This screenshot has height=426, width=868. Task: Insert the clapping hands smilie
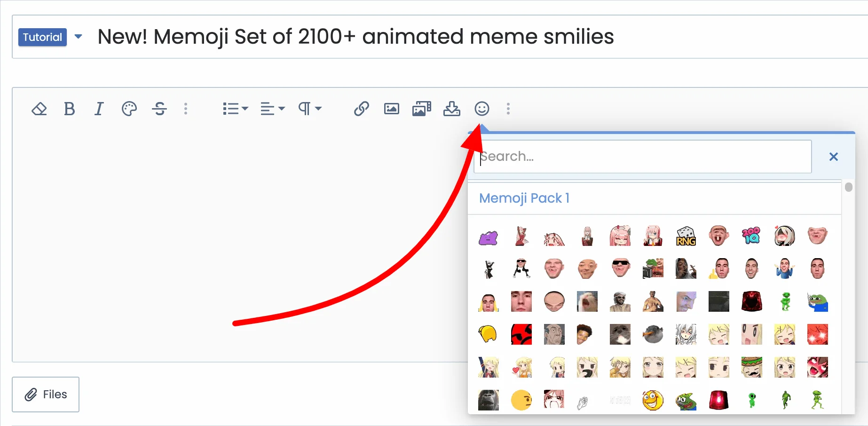point(583,402)
